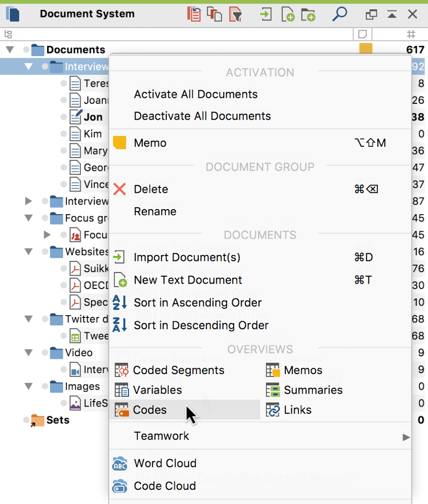Click the Sort Descending Z-A icon

pos(120,325)
